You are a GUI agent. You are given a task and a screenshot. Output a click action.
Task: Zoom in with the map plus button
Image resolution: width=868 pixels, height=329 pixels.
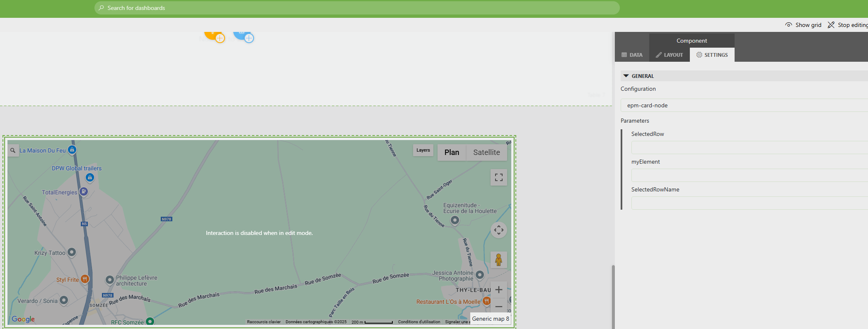(499, 290)
